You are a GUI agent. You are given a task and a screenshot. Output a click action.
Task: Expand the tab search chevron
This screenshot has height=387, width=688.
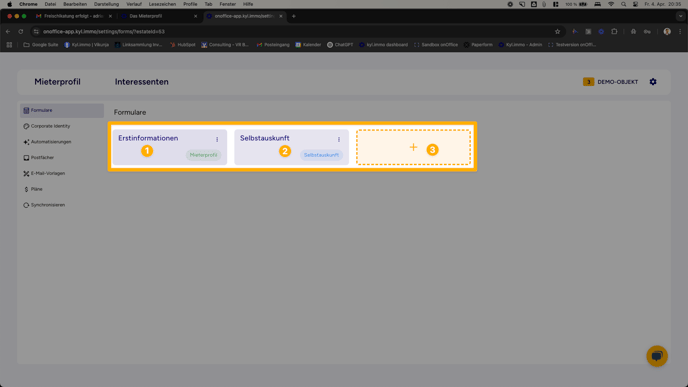680,16
